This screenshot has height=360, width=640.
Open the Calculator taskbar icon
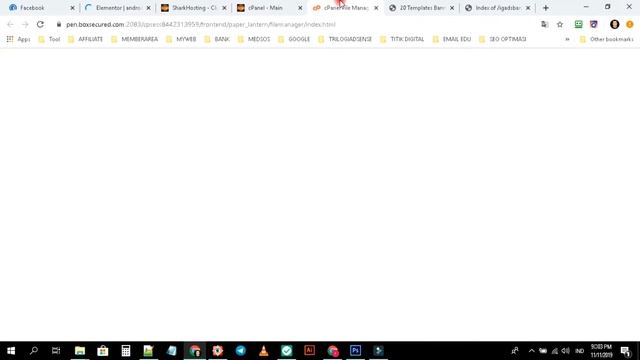point(126,351)
